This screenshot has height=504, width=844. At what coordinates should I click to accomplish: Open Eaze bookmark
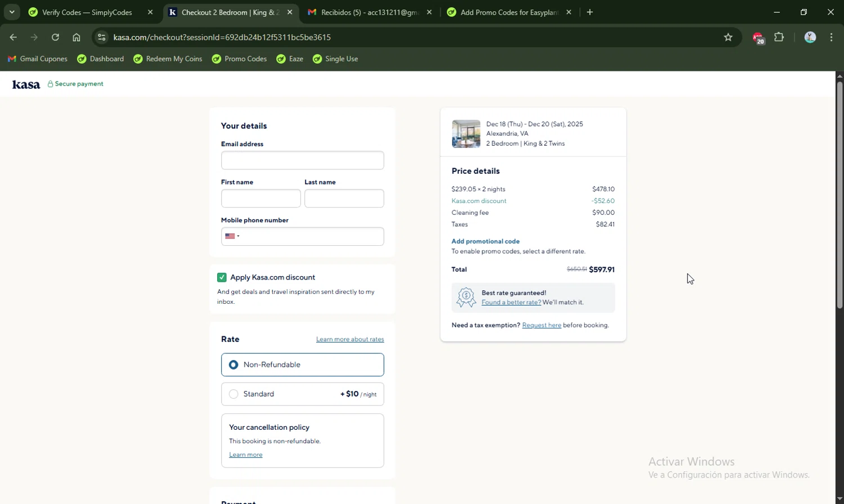[290, 58]
